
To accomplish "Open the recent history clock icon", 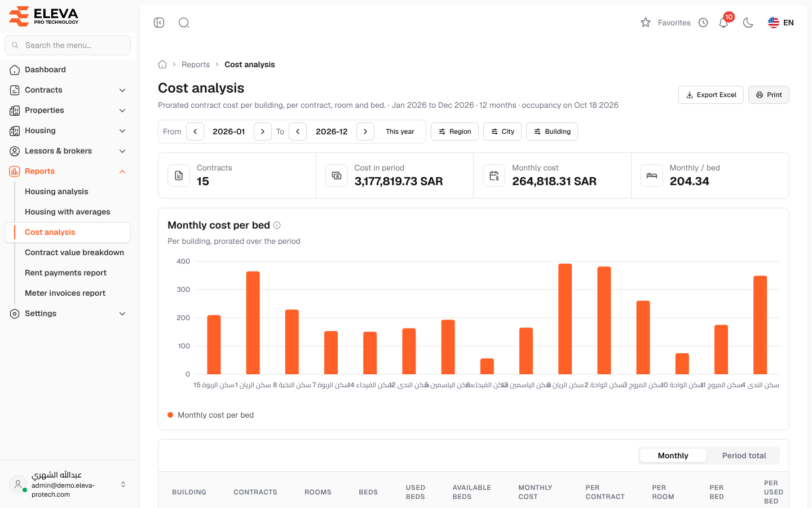I will [x=703, y=23].
